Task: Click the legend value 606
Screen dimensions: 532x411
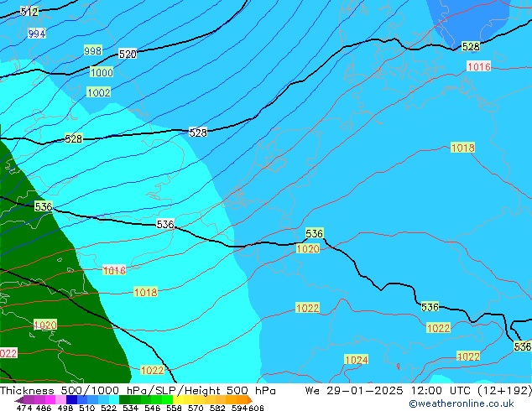Action: pyautogui.click(x=256, y=408)
